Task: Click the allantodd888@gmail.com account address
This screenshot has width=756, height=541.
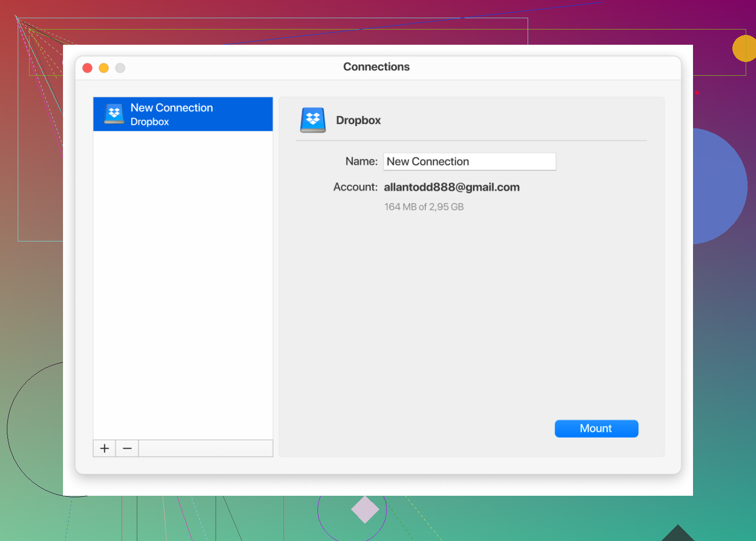Action: coord(451,187)
